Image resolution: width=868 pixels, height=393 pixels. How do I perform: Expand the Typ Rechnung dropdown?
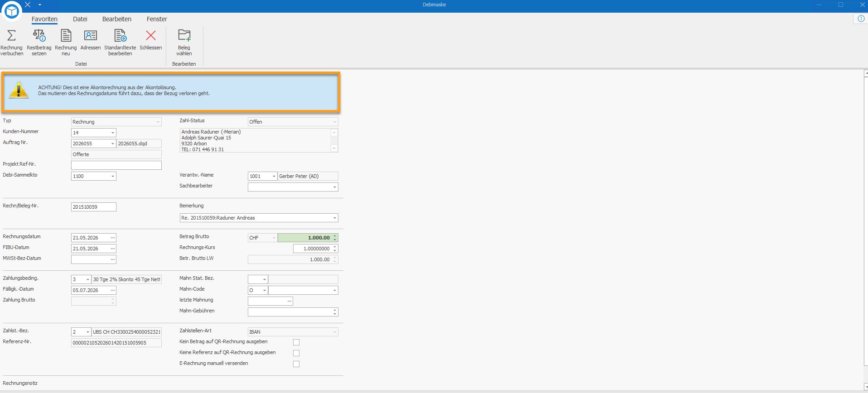(158, 122)
